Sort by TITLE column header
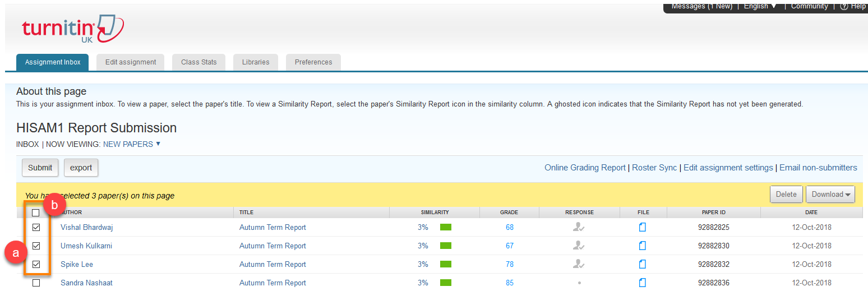This screenshot has height=291, width=868. [246, 213]
